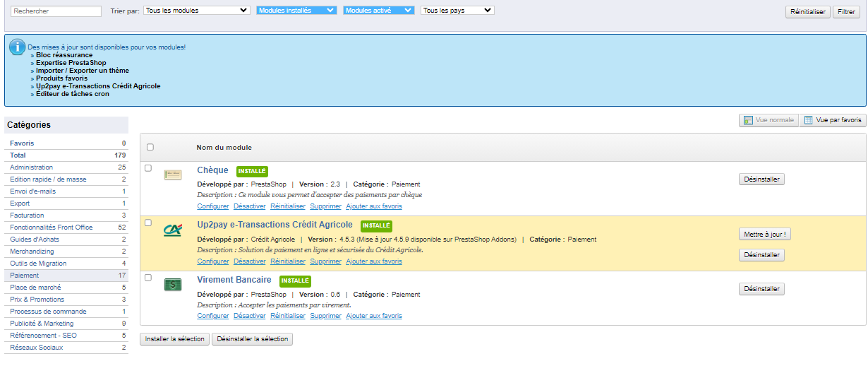Select the Export category
Image resolution: width=868 pixels, height=366 pixels.
click(66, 203)
